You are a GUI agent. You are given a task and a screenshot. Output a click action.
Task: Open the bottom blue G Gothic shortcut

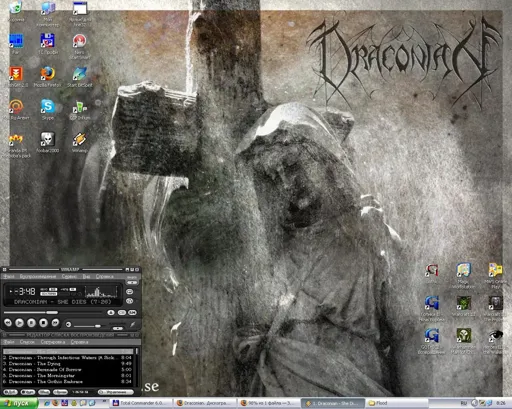point(431,335)
